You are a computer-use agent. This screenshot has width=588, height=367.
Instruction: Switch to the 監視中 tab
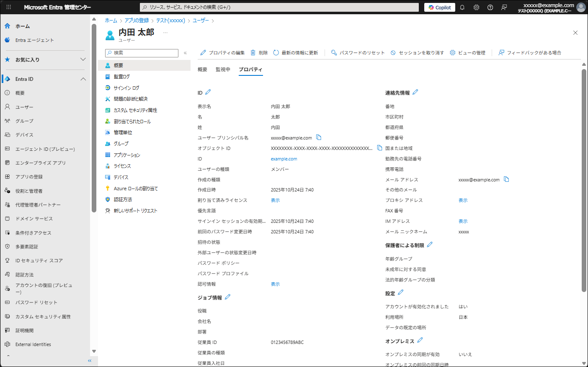[223, 70]
